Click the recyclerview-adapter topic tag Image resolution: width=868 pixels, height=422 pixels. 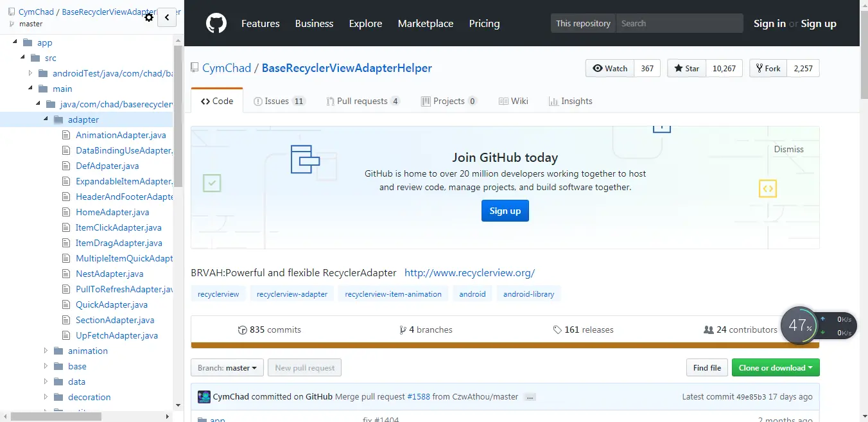tap(292, 294)
